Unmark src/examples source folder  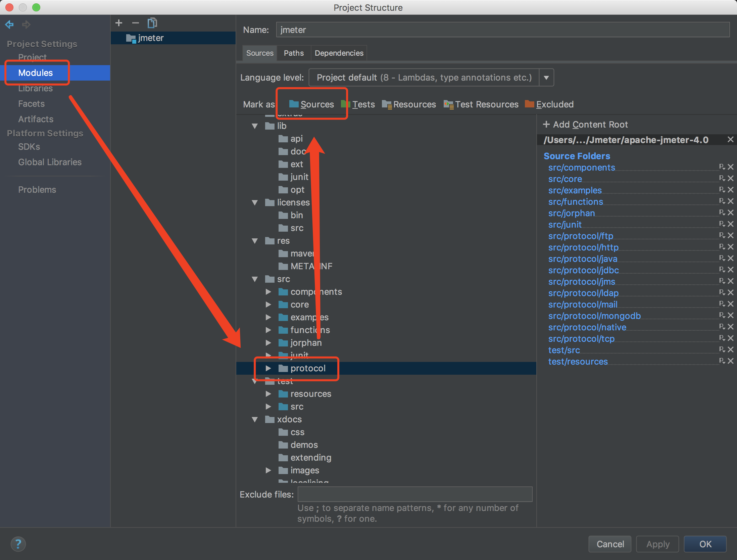pyautogui.click(x=731, y=190)
